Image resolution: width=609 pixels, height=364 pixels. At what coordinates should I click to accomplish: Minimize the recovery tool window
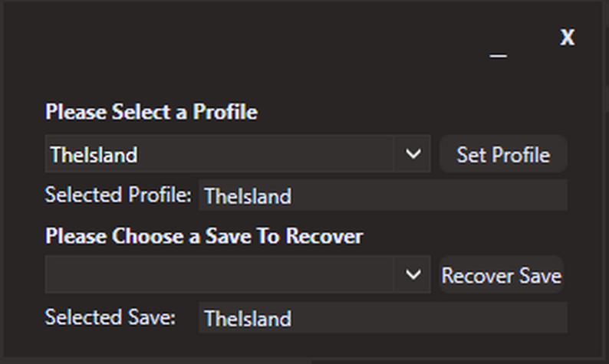coord(499,54)
